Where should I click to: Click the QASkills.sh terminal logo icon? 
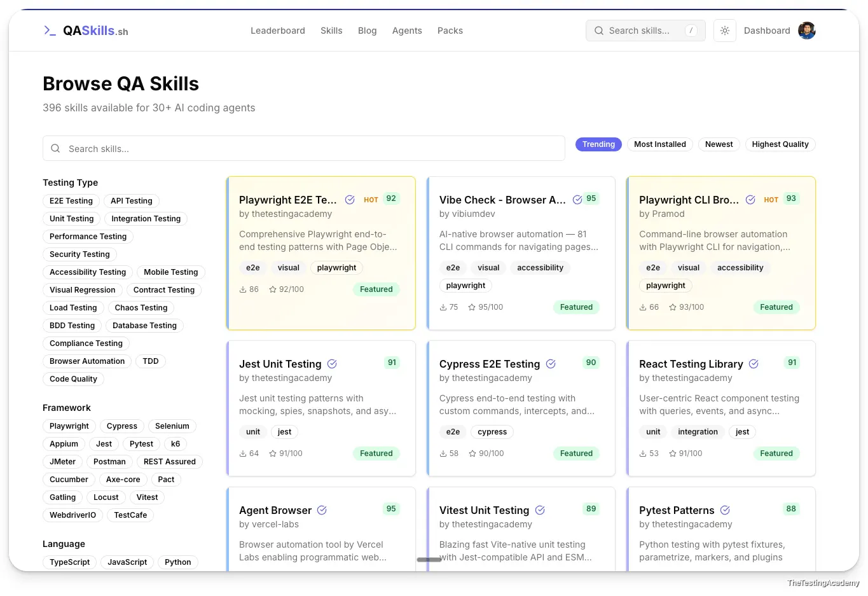pyautogui.click(x=50, y=30)
